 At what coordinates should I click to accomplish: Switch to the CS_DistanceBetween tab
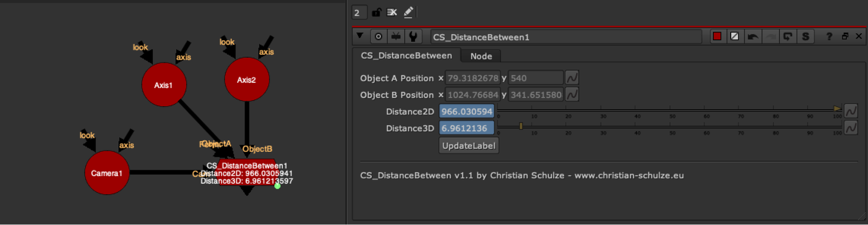(406, 55)
